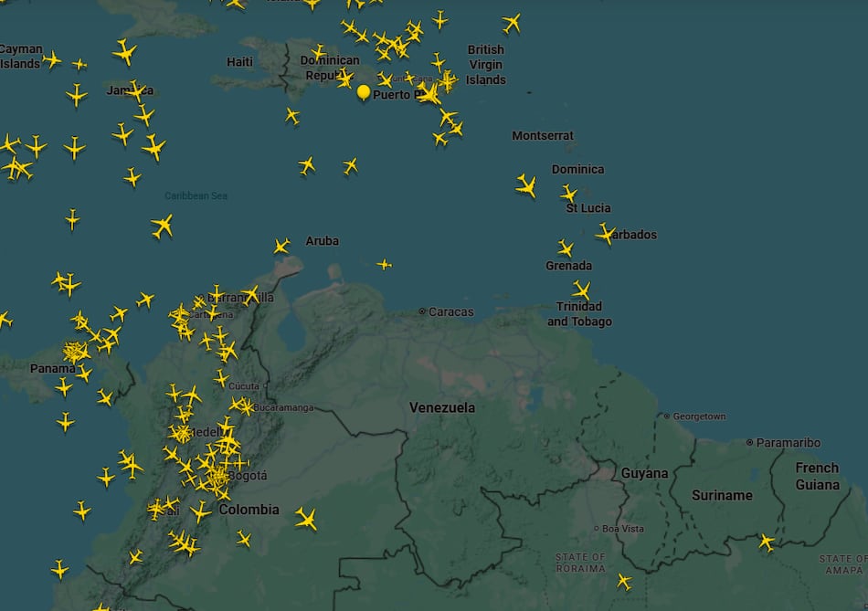Select the airplane just above Grenada label

coord(566,248)
